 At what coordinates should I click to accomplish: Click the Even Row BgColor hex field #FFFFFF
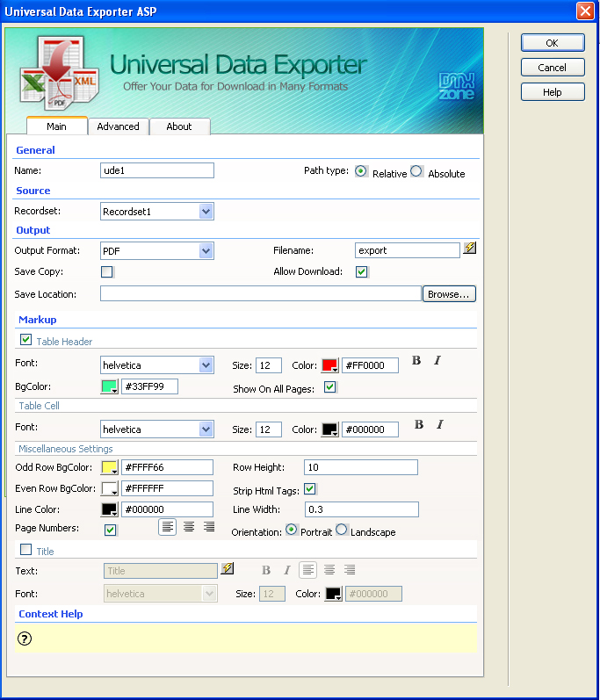click(x=168, y=488)
